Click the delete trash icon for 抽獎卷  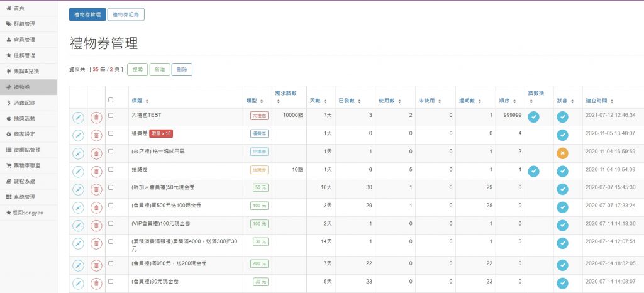pyautogui.click(x=96, y=171)
